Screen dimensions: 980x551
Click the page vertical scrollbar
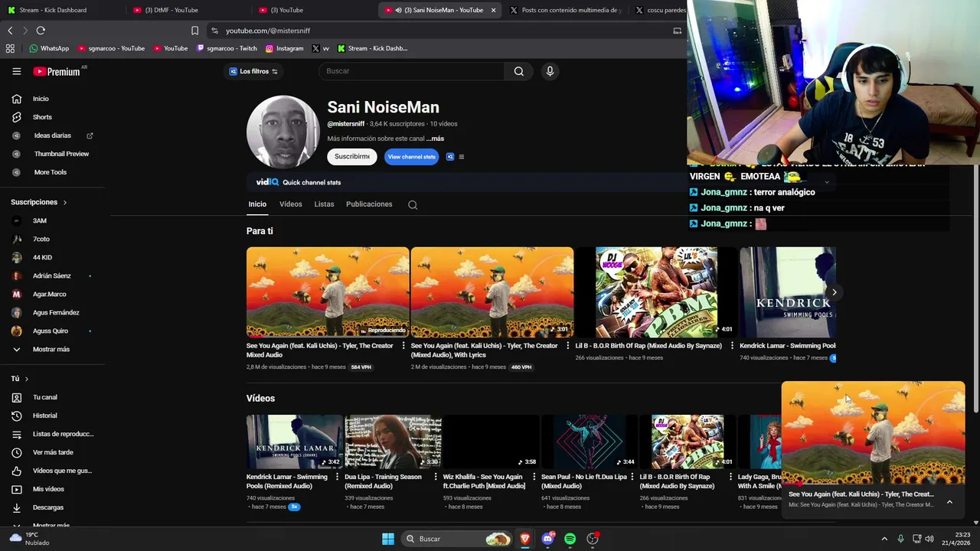point(975,237)
